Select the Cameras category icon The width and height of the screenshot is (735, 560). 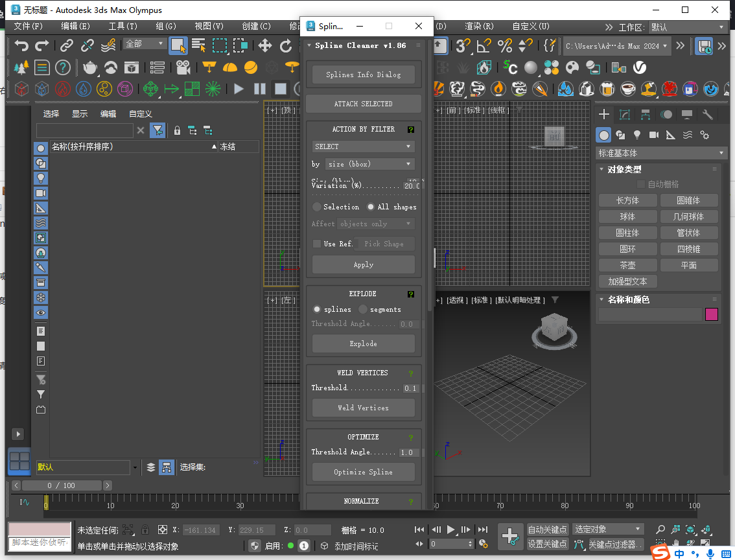tap(654, 135)
